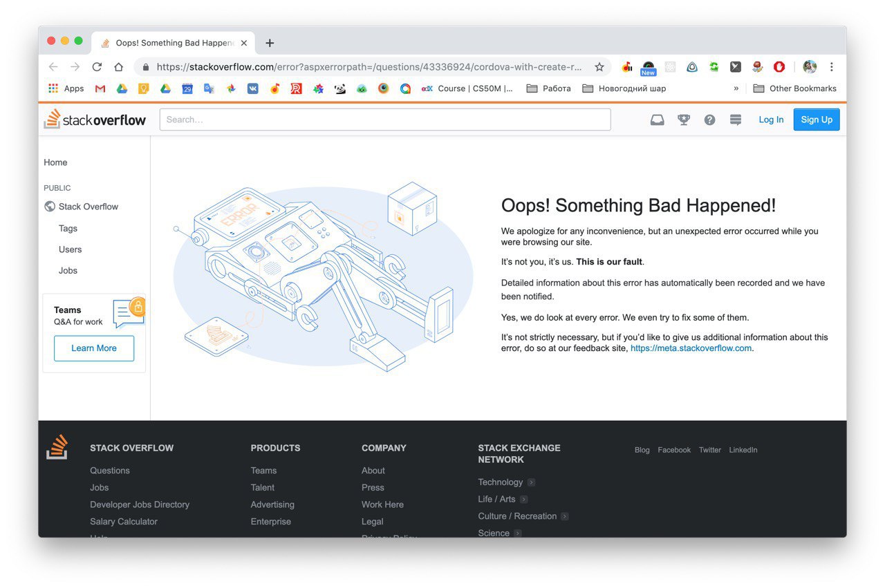Click the back navigation arrow

[53, 67]
